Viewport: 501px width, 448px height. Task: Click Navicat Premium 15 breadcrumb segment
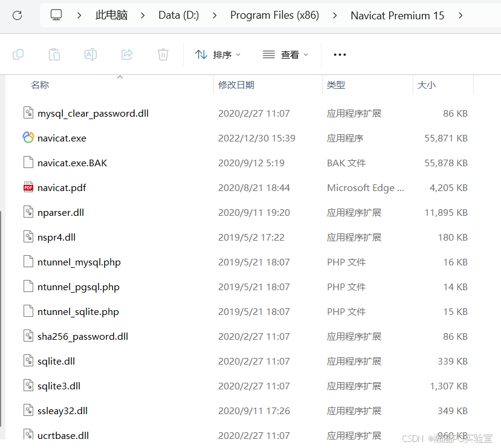[398, 15]
